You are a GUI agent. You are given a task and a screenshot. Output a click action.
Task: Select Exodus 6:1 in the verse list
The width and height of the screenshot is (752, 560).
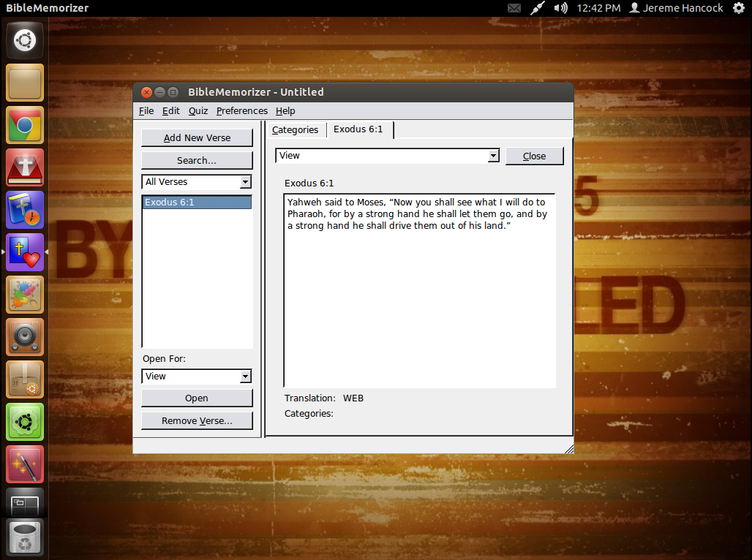(197, 203)
